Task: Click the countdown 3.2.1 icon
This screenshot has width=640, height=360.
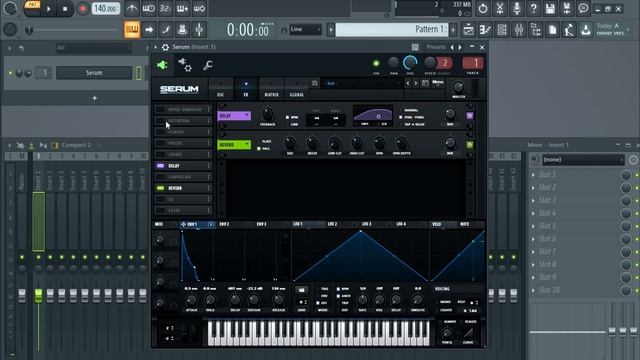Action: (165, 9)
